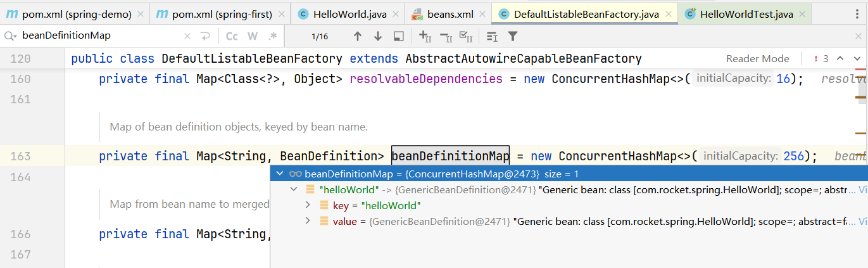Open the editor tabs kebab menu

click(859, 14)
